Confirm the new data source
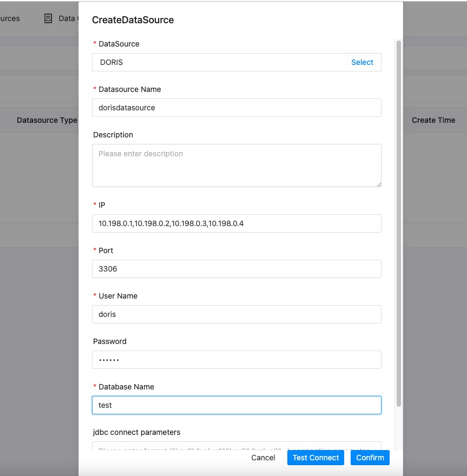 pyautogui.click(x=370, y=458)
